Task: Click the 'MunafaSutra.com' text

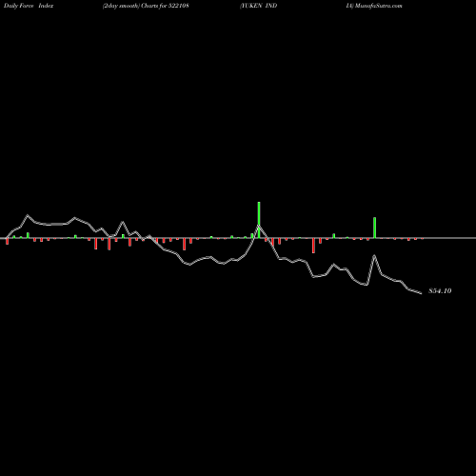Action: coord(379,6)
